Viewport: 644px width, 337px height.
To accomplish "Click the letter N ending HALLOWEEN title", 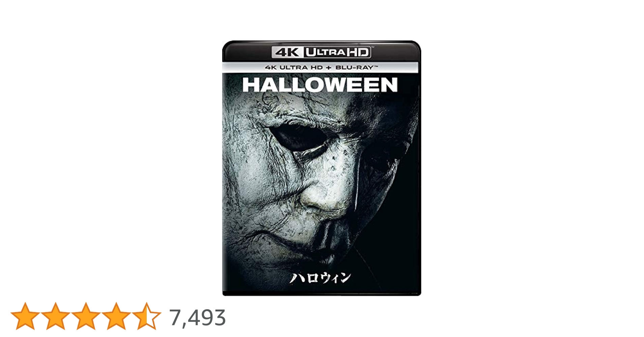I will click(389, 85).
